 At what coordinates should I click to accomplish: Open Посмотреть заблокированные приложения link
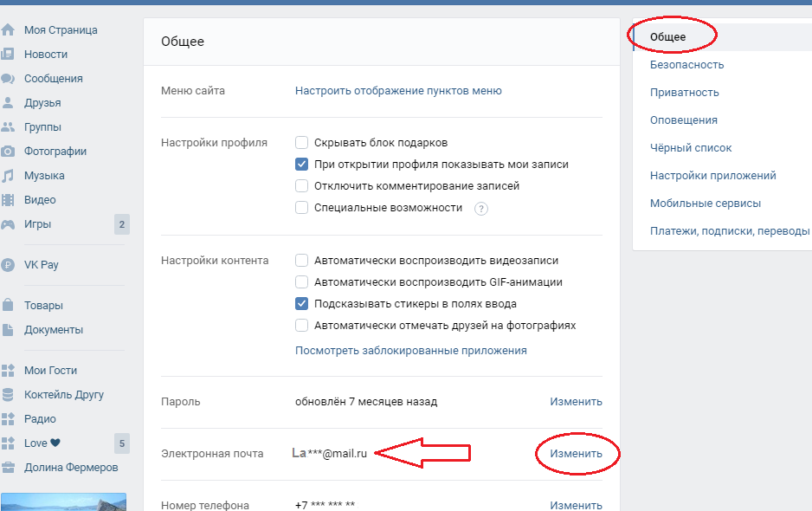point(410,351)
